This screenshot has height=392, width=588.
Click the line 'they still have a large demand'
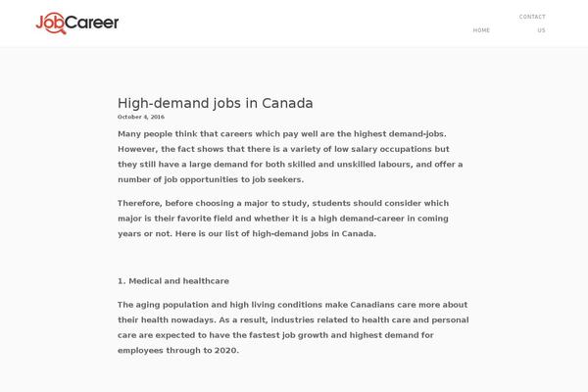[x=290, y=165]
